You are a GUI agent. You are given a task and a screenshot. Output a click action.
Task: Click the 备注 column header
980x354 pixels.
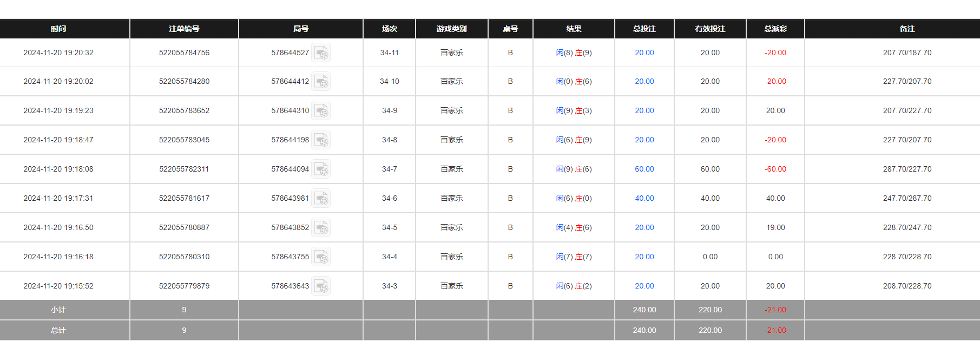[907, 29]
